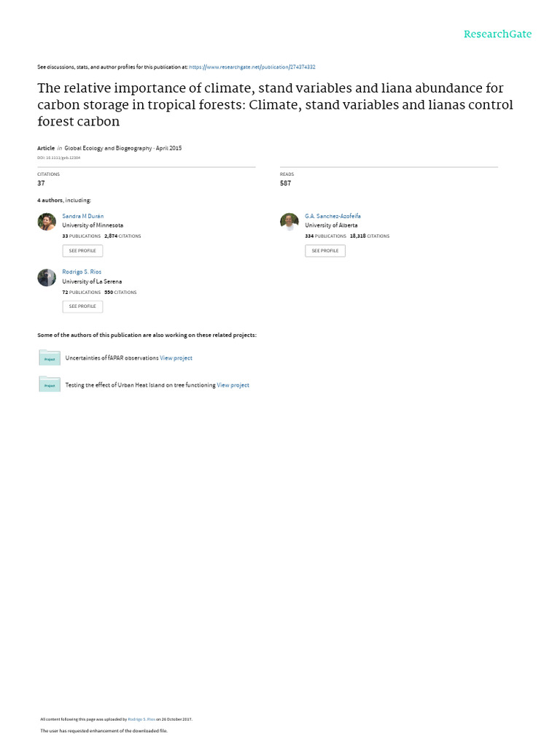The image size is (560, 747).
Task: Click the reads count 587
Action: 285,183
